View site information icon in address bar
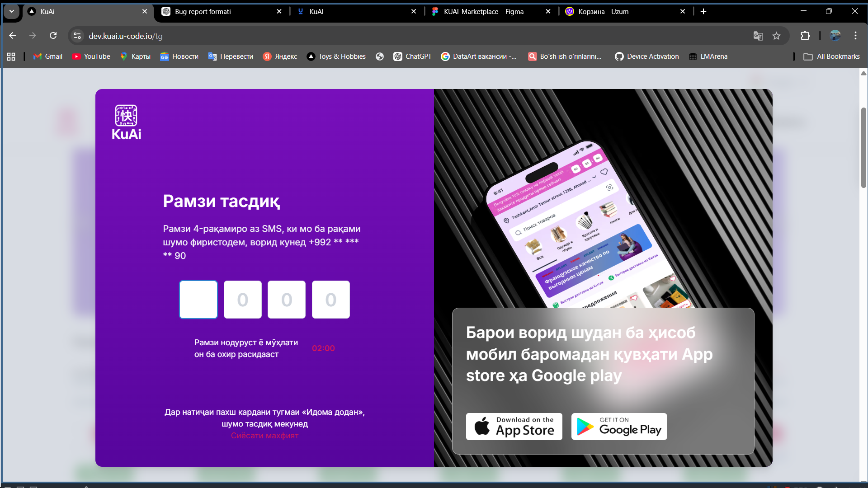Screen dimensions: 868x488 tap(77, 36)
